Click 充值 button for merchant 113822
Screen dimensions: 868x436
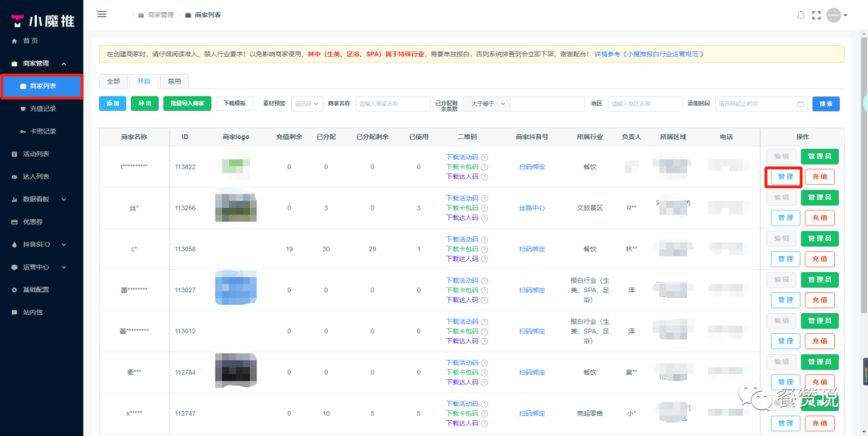coord(820,177)
